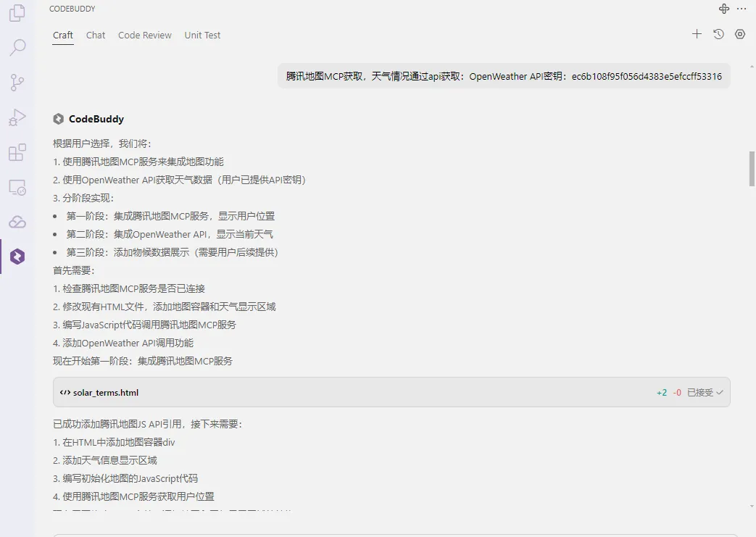This screenshot has width=756, height=537.
Task: Click line '1. 使用腾讯地图MCP服务来集成地图功能'
Action: coord(138,162)
